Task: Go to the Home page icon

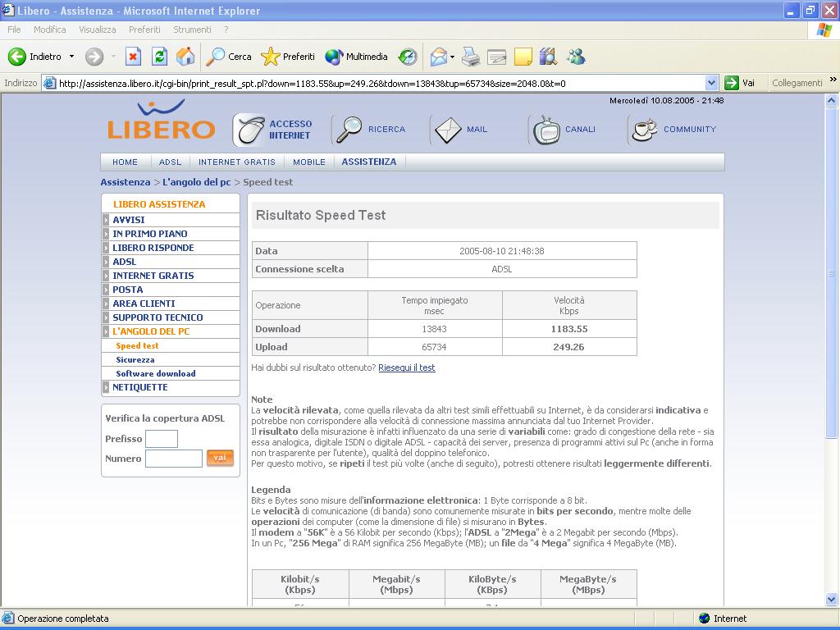Action: [185, 57]
